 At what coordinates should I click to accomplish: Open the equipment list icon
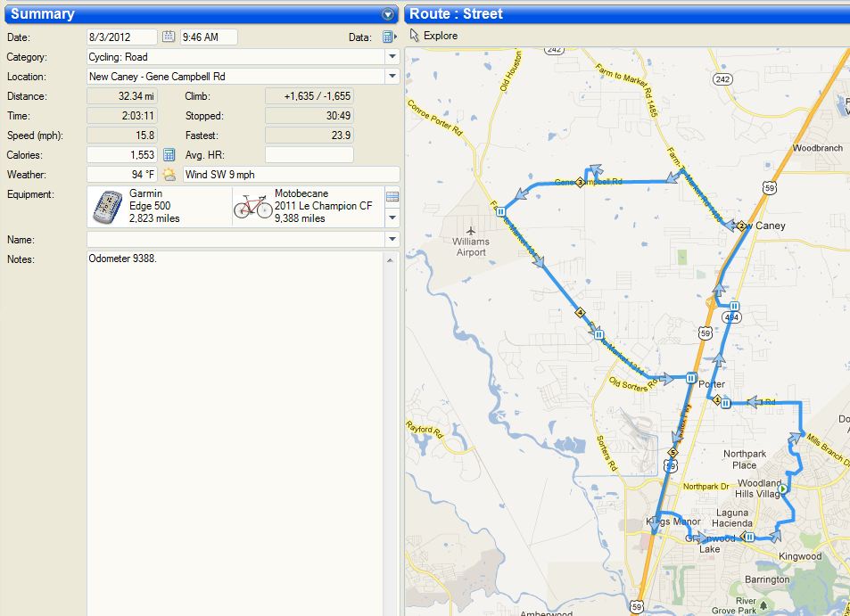(392, 196)
